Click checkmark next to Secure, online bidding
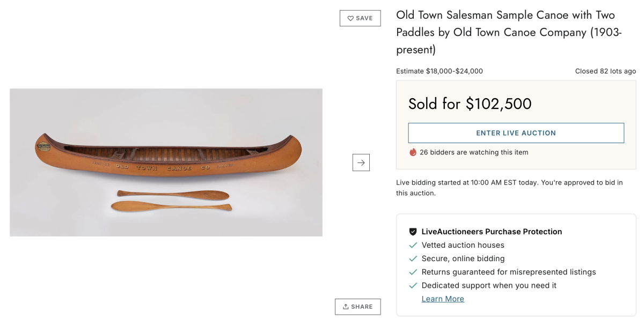Image resolution: width=644 pixels, height=326 pixels. 413,258
